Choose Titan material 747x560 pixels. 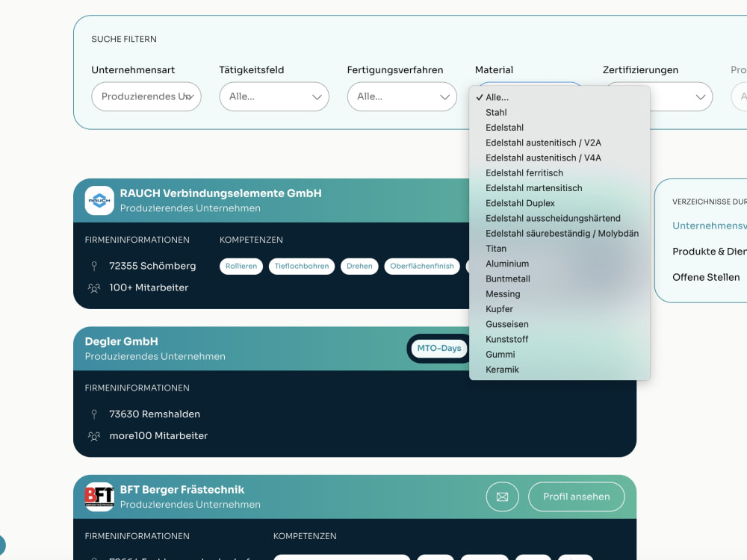click(560, 249)
